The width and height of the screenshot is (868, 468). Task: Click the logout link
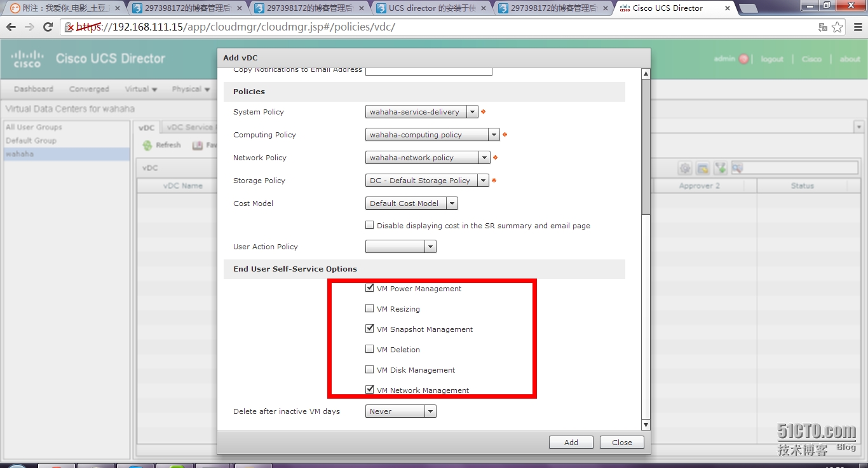tap(772, 59)
